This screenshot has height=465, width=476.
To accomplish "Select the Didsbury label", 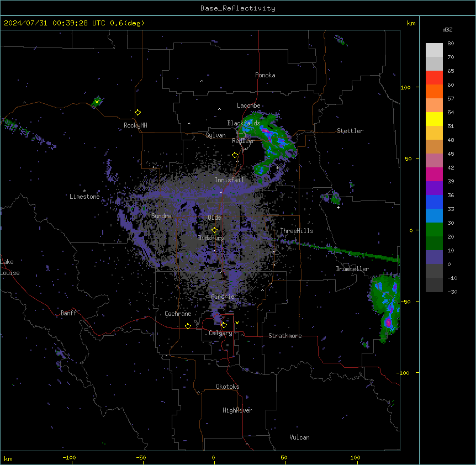I will (211, 238).
